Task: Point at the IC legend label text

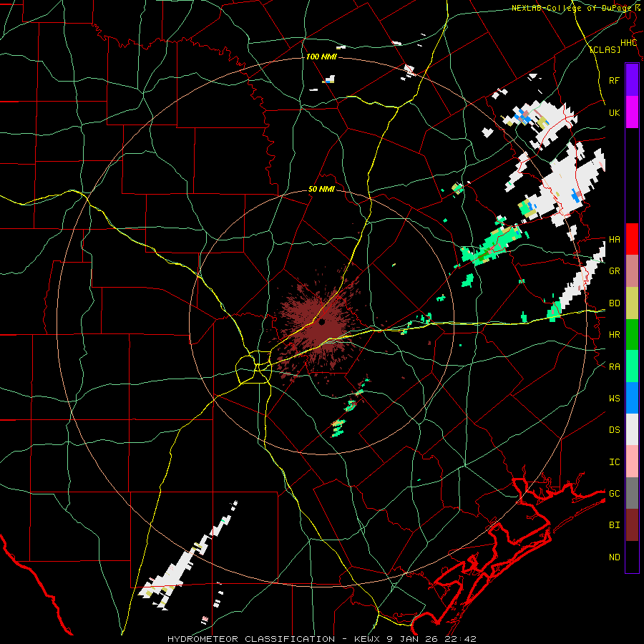Action: pyautogui.click(x=614, y=462)
